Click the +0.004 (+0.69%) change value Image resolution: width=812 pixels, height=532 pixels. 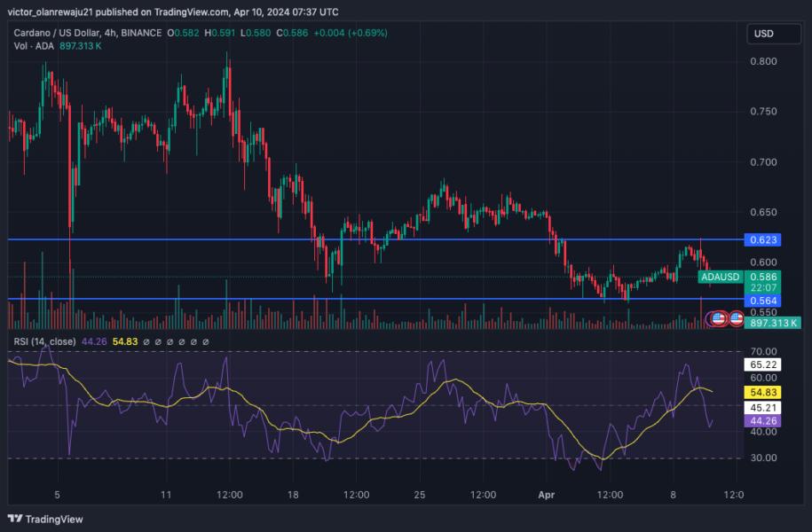pos(351,33)
